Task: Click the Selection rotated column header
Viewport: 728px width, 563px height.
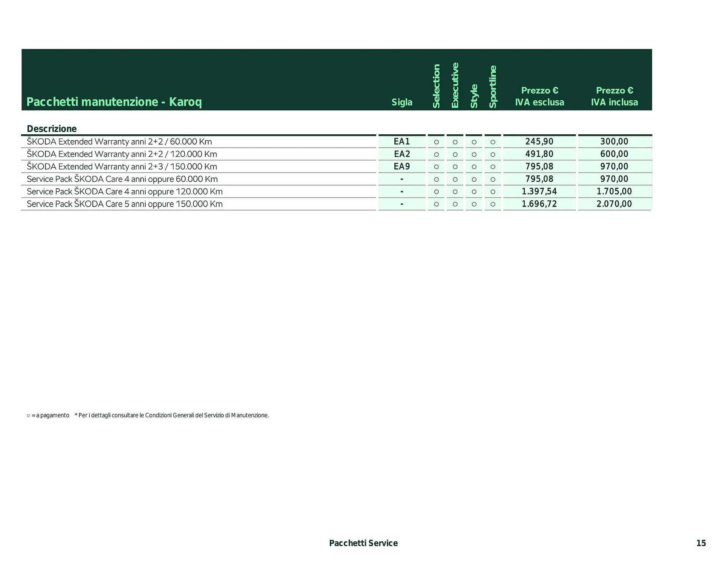Action: (x=436, y=86)
